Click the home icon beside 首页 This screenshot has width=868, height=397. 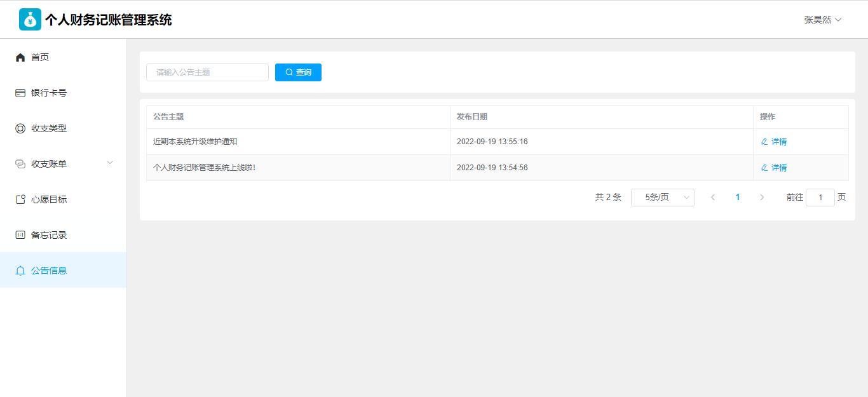pos(20,57)
